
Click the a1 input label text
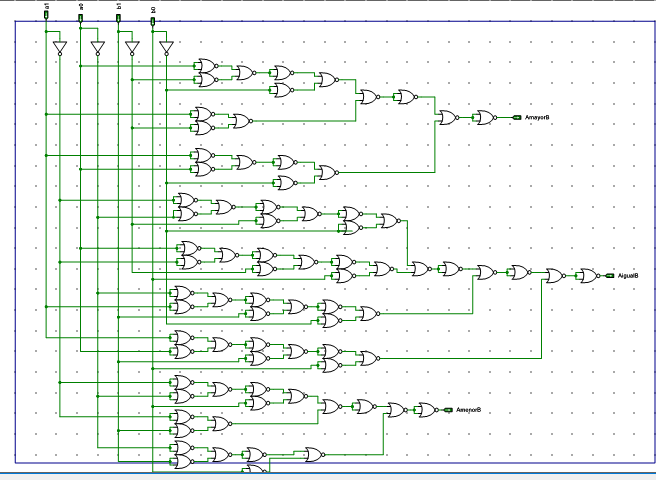(46, 6)
